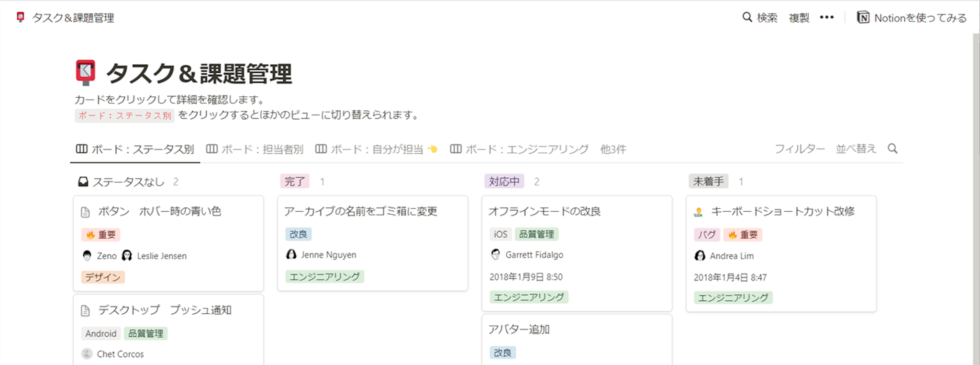
Task: Click the 重要 tag on キーボードショートカット改修 card
Action: coord(743,235)
